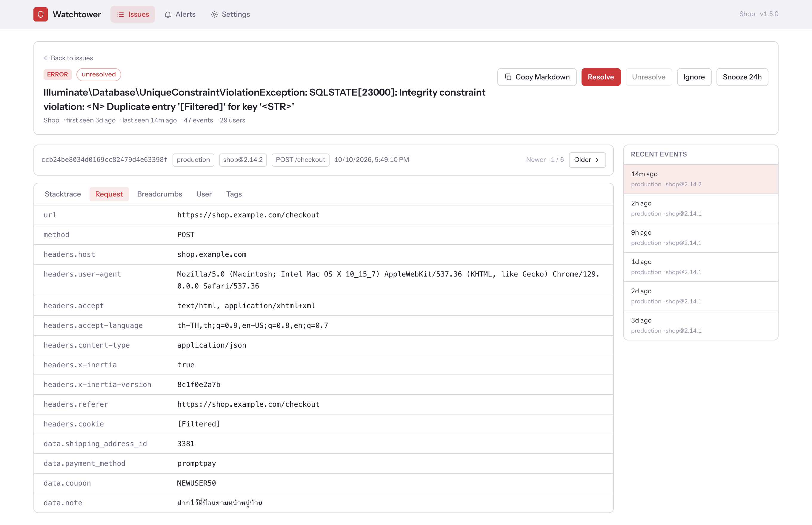Image resolution: width=812 pixels, height=525 pixels.
Task: Click the shipping address id 3381
Action: tap(186, 444)
